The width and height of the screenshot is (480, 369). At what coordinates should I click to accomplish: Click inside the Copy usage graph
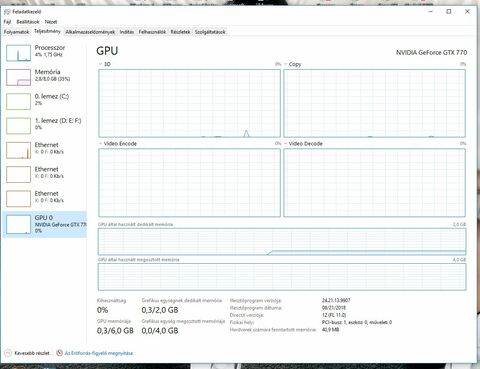(x=374, y=103)
